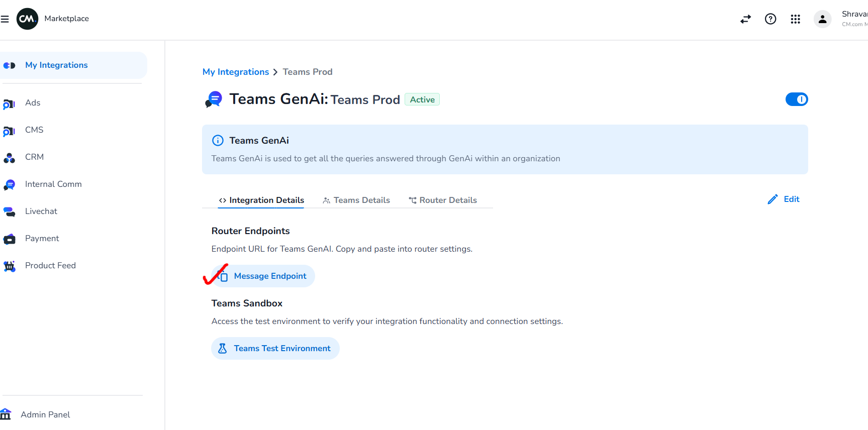Click the Router Endpoints heading
This screenshot has width=868, height=430.
pos(251,231)
